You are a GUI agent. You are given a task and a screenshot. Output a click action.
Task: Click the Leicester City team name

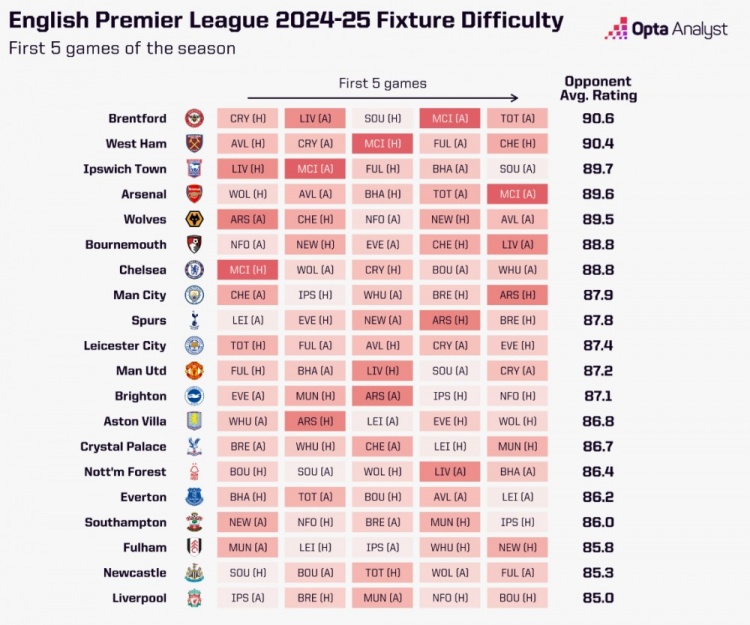point(125,345)
